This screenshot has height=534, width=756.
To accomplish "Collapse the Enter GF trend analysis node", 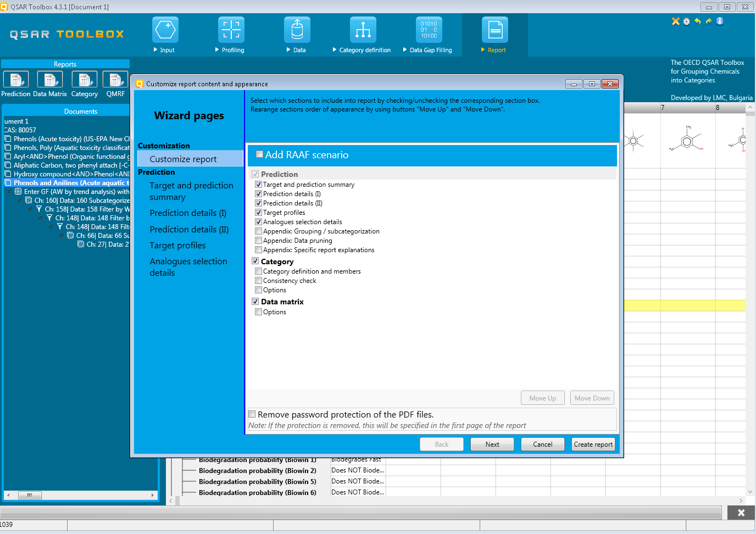I will tap(9, 192).
